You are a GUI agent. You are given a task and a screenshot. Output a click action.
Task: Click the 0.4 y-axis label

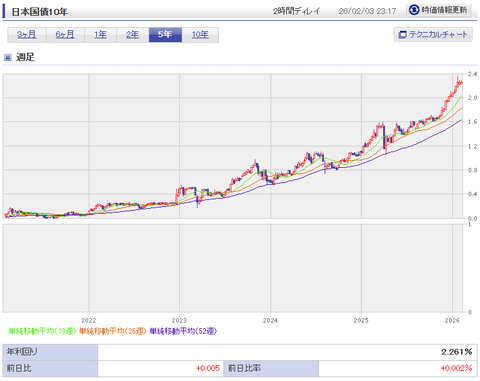472,194
